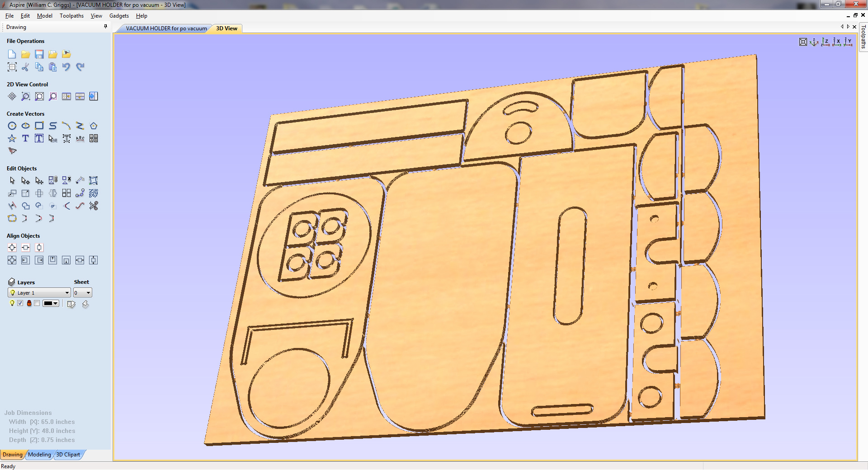The width and height of the screenshot is (868, 470).
Task: Toggle the pin on the Drawing panel
Action: pyautogui.click(x=105, y=27)
